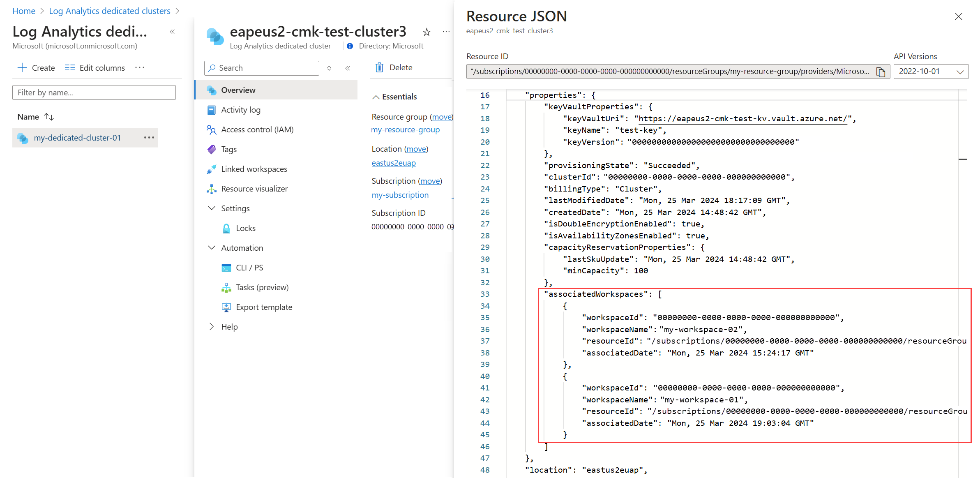Open the Tags menu item
The height and width of the screenshot is (478, 980).
(228, 149)
